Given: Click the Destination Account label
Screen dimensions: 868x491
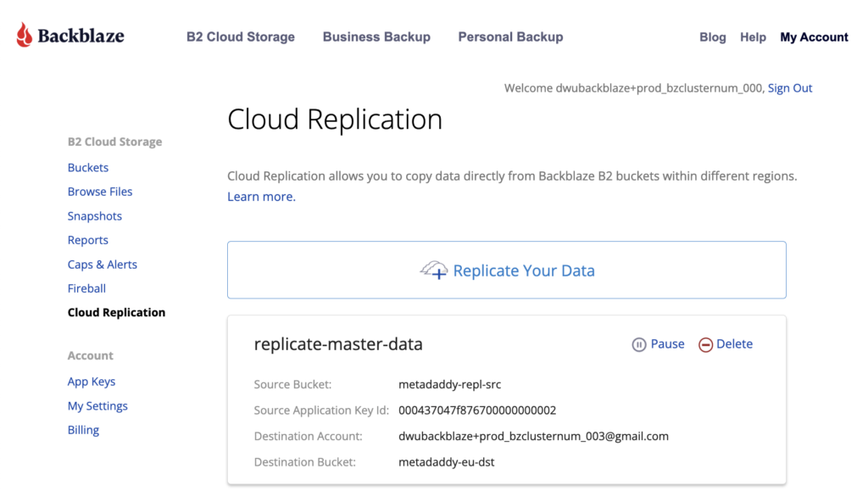Looking at the screenshot, I should click(309, 436).
